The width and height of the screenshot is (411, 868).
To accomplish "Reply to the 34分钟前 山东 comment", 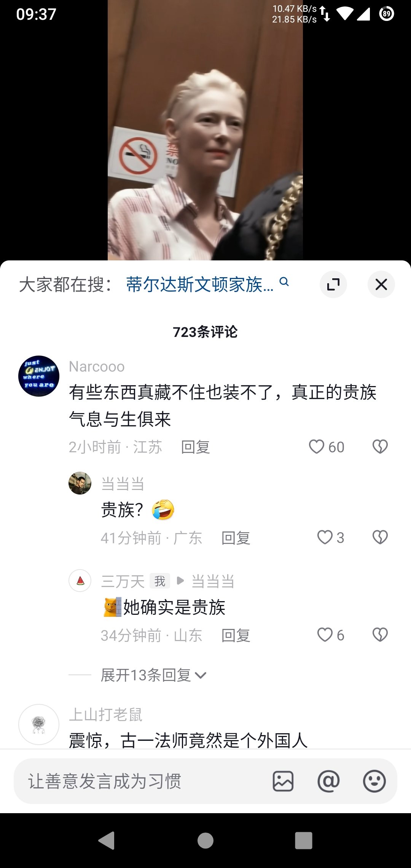I will [236, 635].
